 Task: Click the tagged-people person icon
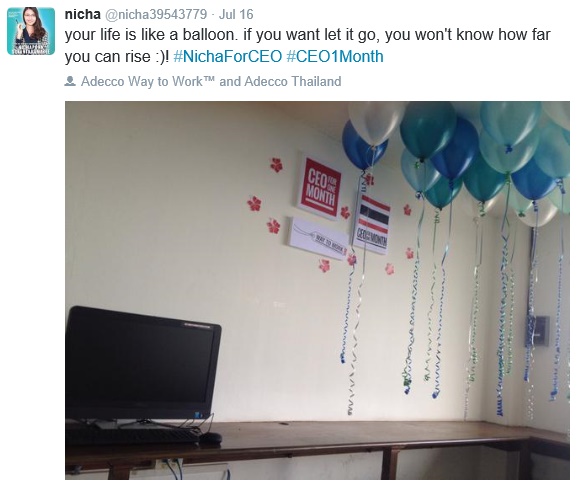pyautogui.click(x=70, y=81)
